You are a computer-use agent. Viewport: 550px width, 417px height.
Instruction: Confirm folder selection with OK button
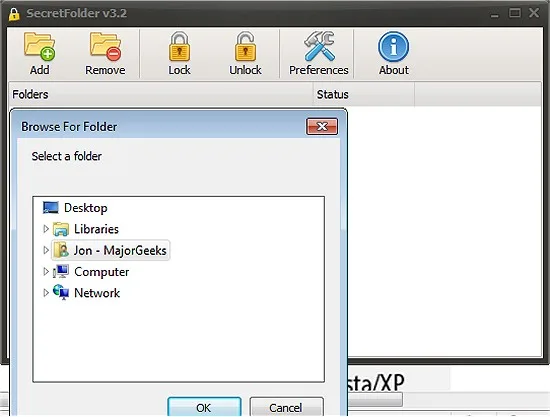click(x=204, y=407)
